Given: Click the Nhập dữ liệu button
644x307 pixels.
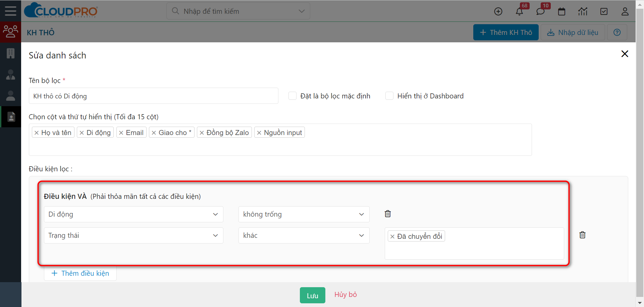Looking at the screenshot, I should pyautogui.click(x=573, y=32).
